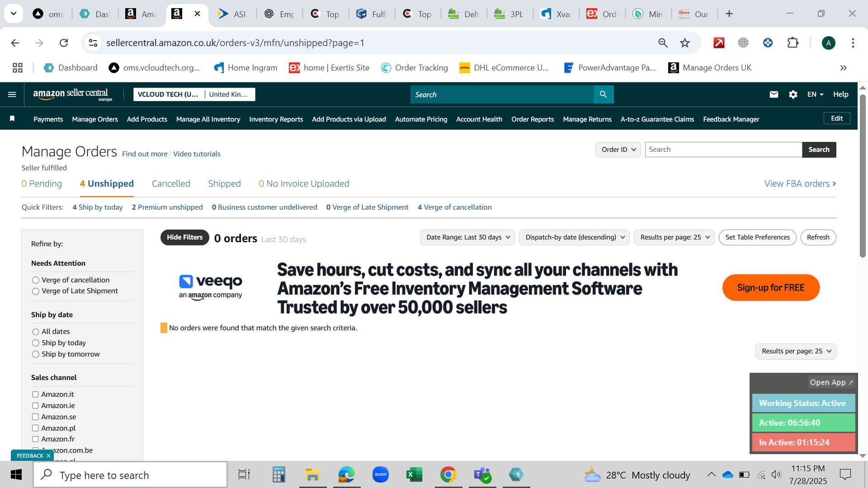Click the site info icon in address bar
868x488 pixels.
pyautogui.click(x=93, y=43)
